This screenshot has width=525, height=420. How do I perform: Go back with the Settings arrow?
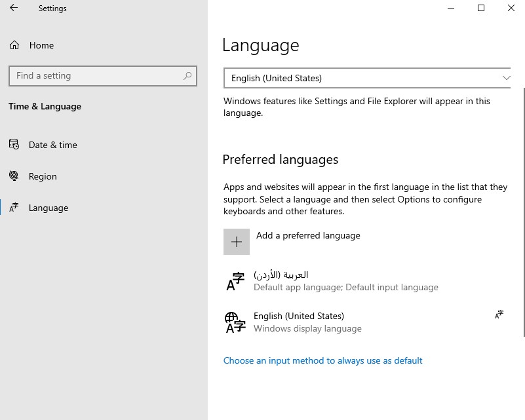pos(14,8)
